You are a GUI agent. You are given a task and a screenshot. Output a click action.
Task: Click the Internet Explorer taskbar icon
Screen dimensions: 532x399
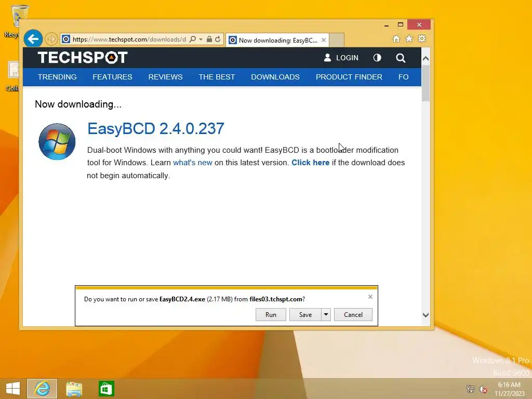pyautogui.click(x=42, y=389)
